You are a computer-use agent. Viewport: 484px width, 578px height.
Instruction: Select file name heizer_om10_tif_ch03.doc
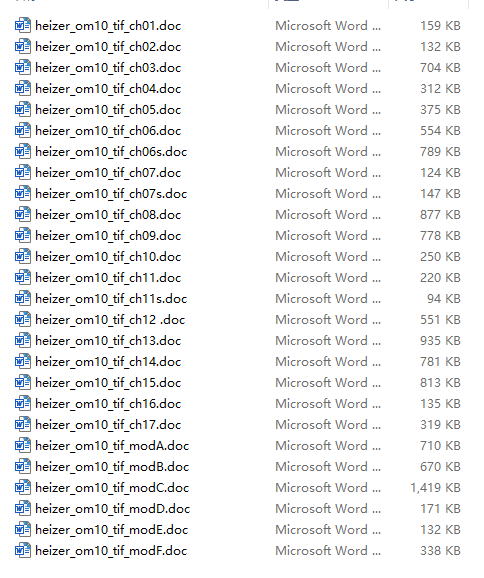[108, 68]
